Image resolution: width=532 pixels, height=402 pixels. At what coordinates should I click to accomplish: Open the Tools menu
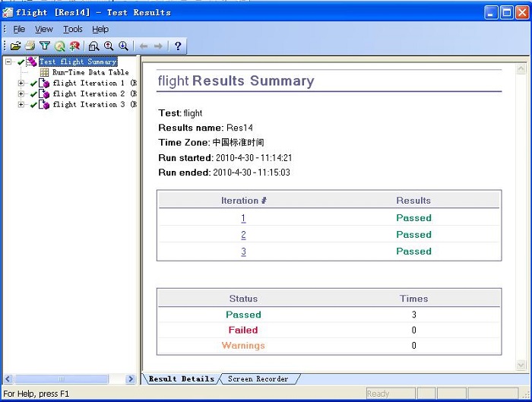coord(73,30)
